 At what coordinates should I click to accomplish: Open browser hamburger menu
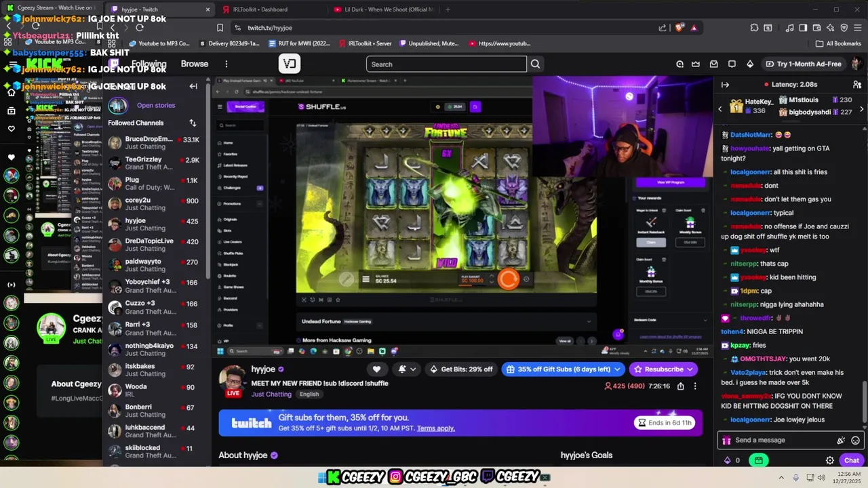pyautogui.click(x=857, y=28)
